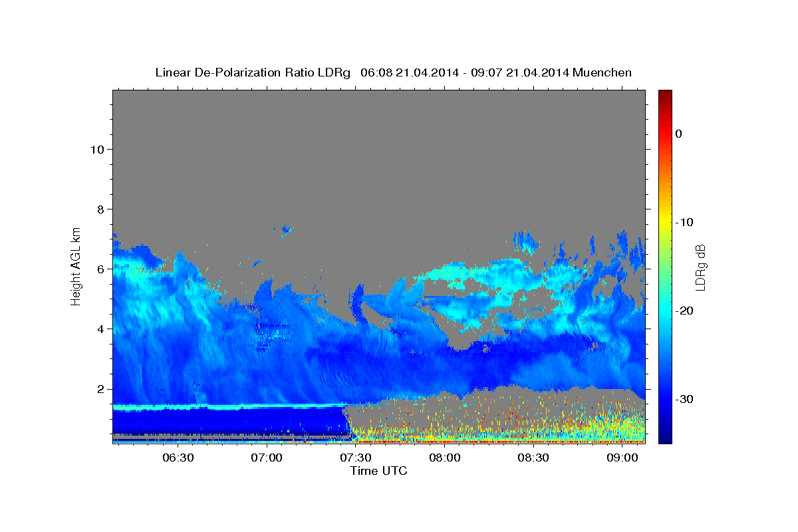Click the colorbar label -20
Image resolution: width=798 pixels, height=532 pixels.
coord(685,311)
